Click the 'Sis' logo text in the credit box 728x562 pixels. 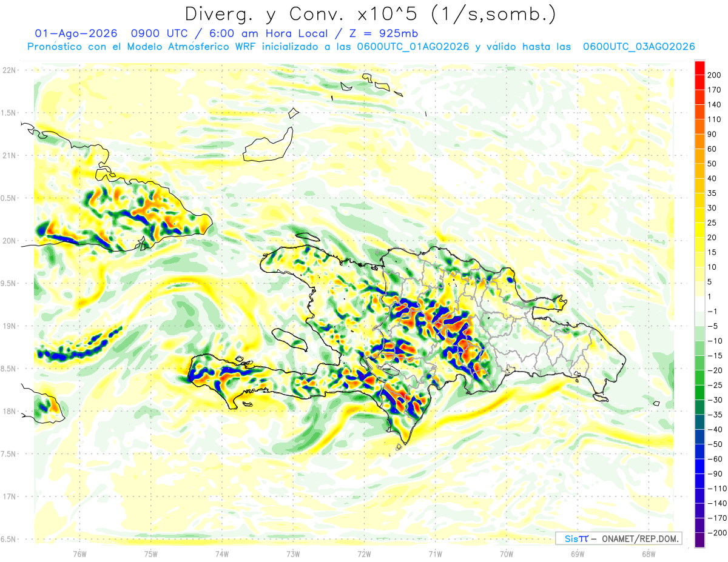click(571, 538)
